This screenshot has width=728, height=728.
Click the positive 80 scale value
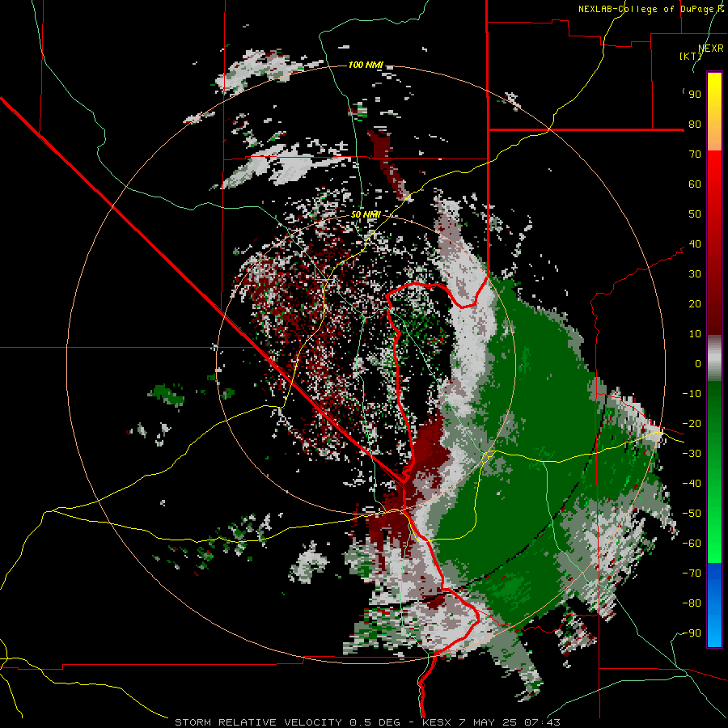695,124
